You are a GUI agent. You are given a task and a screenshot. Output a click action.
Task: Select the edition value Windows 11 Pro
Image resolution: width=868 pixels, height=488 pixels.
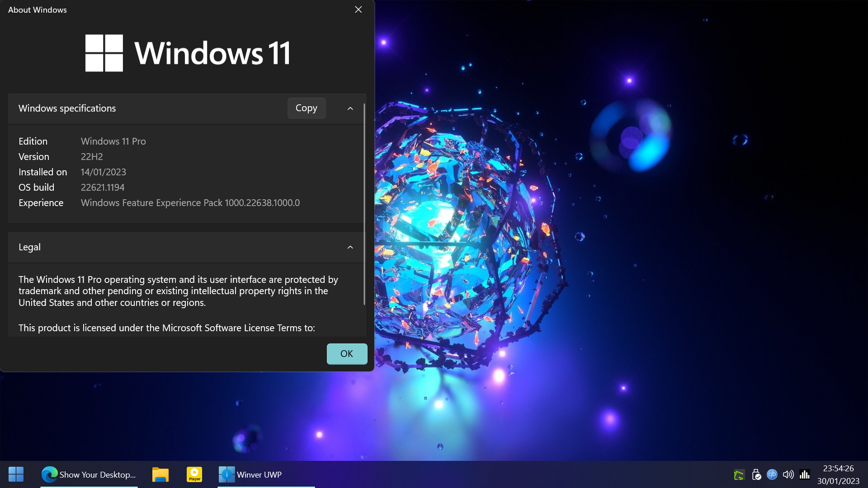113,141
